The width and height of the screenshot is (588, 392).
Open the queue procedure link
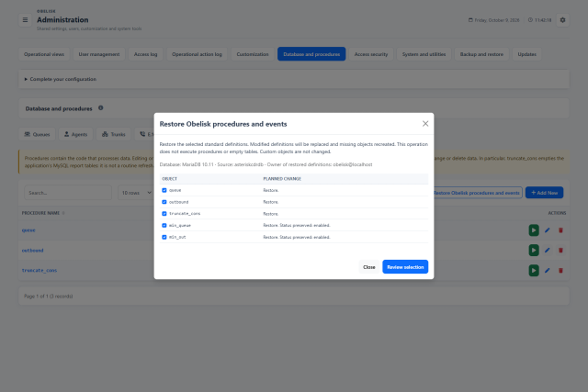pyautogui.click(x=28, y=230)
